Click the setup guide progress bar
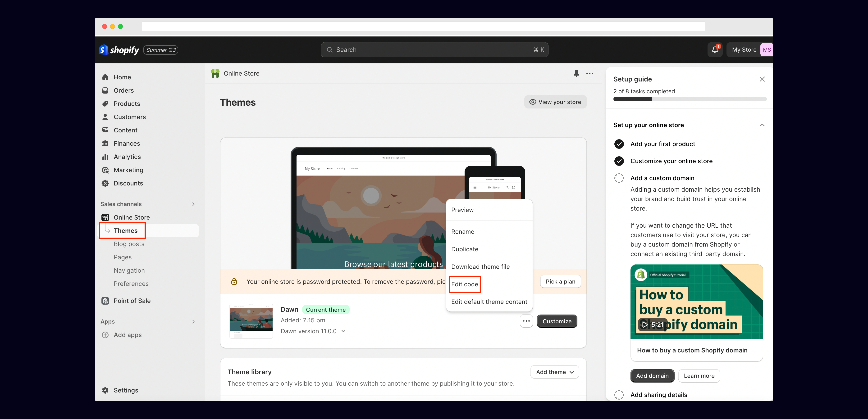This screenshot has width=868, height=419. coord(690,99)
